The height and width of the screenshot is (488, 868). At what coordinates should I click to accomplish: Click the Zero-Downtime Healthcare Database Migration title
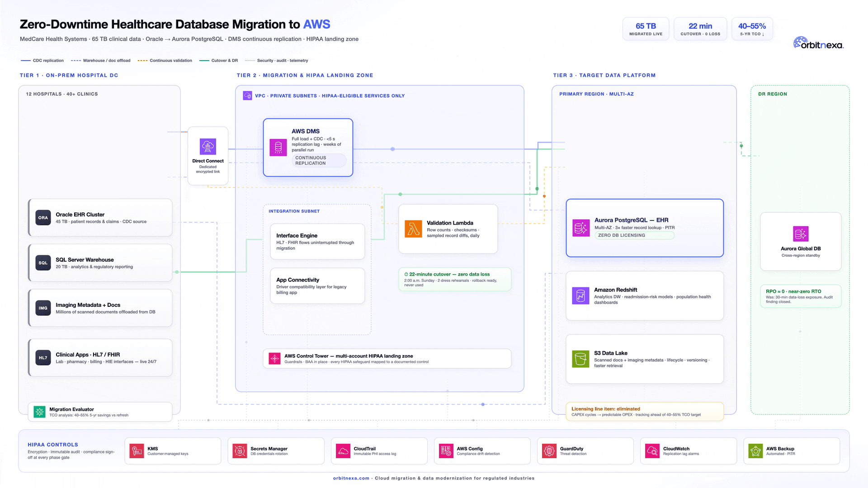pos(175,24)
